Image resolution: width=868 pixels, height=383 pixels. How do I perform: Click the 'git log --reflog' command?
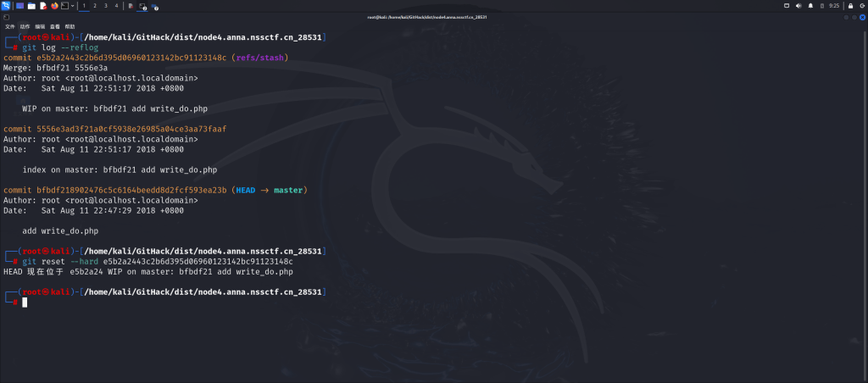60,47
